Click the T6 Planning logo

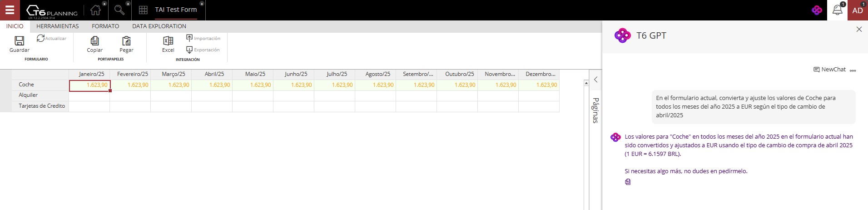tap(51, 11)
